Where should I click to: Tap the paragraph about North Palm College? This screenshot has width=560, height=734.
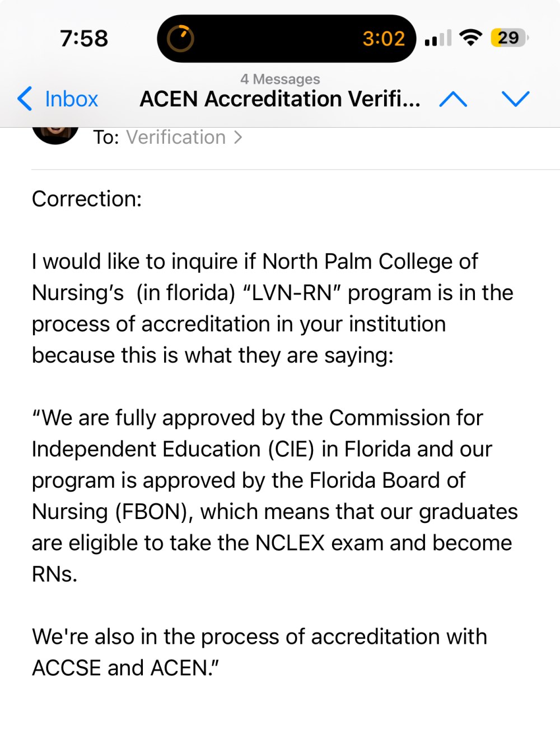pos(273,308)
